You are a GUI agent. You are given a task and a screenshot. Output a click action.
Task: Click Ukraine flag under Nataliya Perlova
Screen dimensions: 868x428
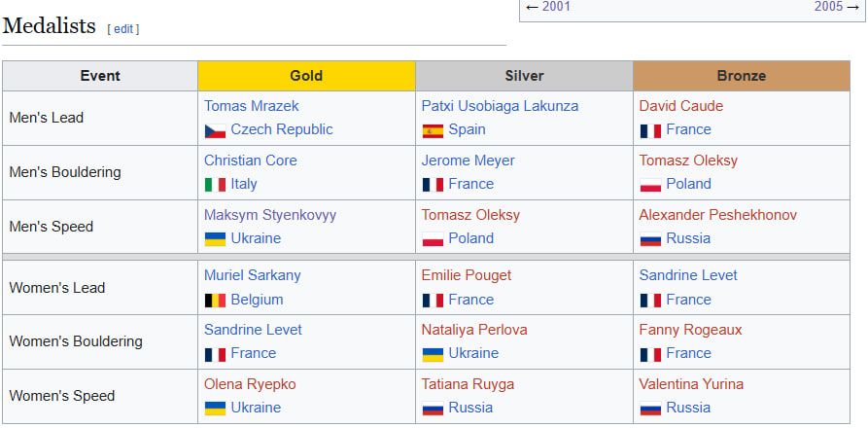[433, 354]
